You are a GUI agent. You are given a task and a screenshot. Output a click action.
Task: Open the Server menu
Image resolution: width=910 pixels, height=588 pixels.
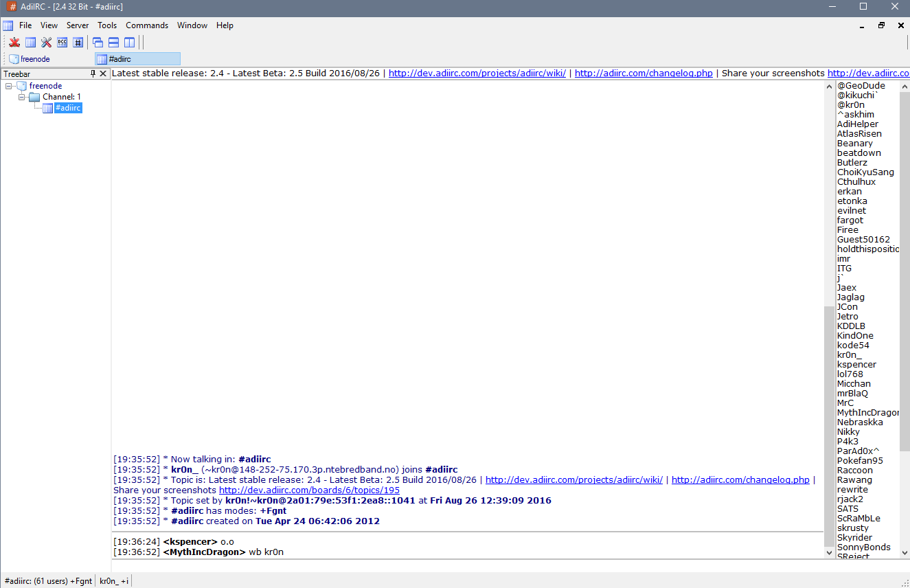[78, 25]
